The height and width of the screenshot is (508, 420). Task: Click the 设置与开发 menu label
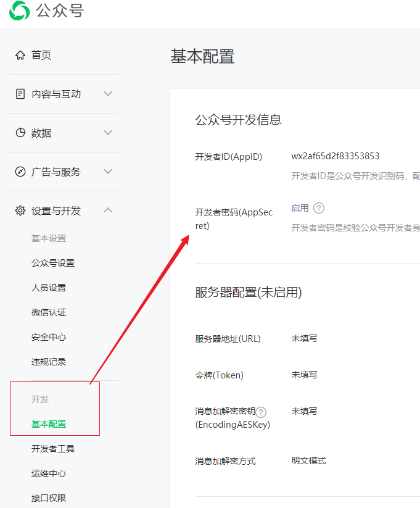[x=56, y=210]
